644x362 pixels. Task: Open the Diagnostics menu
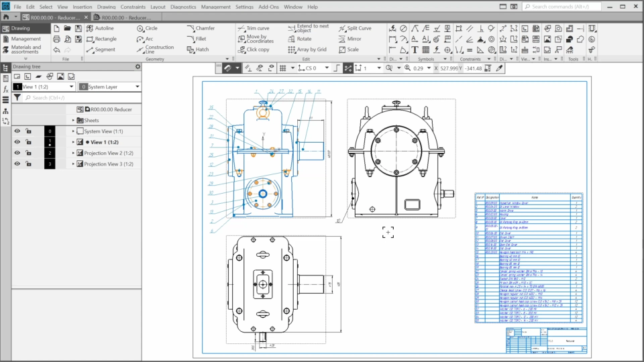click(183, 7)
